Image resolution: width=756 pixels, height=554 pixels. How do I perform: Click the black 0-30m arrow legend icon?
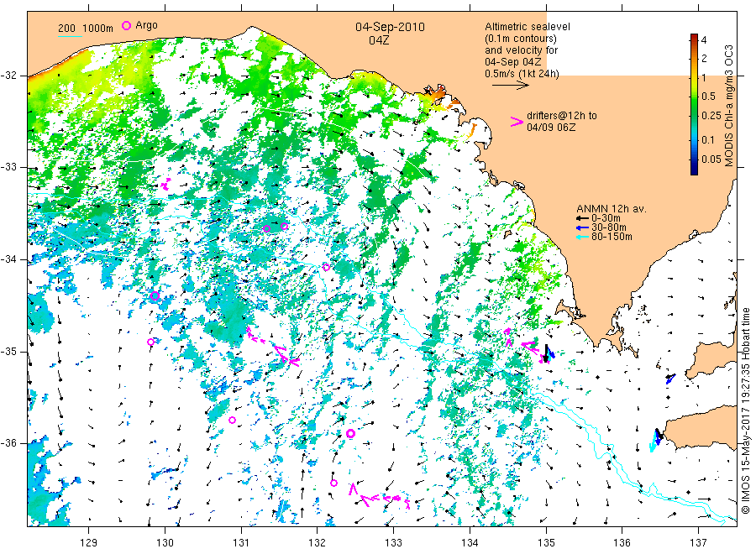pyautogui.click(x=582, y=219)
